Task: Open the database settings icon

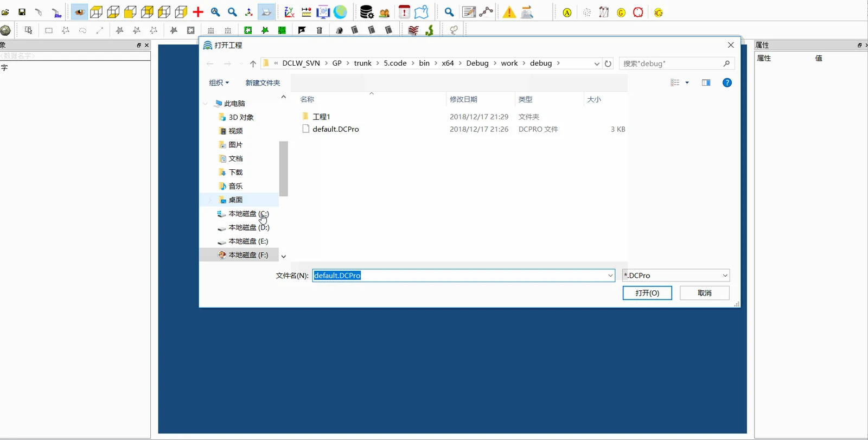Action: click(367, 12)
